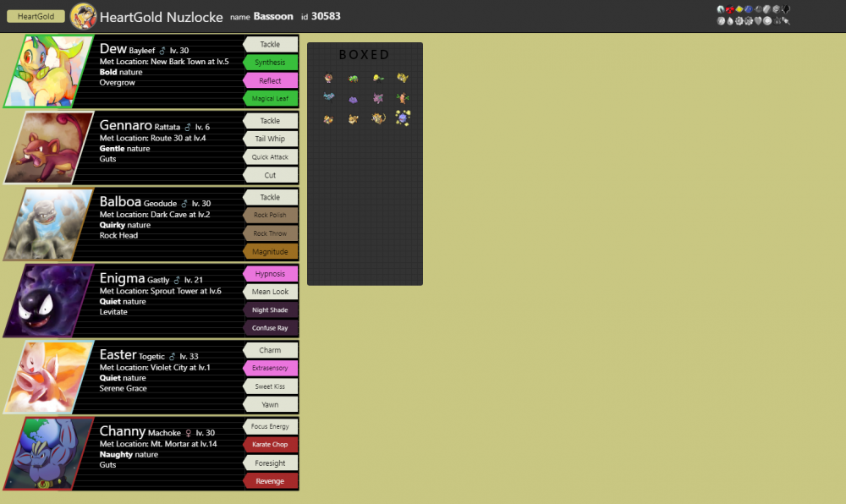
Task: Switch to the HeartGold tab
Action: pyautogui.click(x=35, y=15)
